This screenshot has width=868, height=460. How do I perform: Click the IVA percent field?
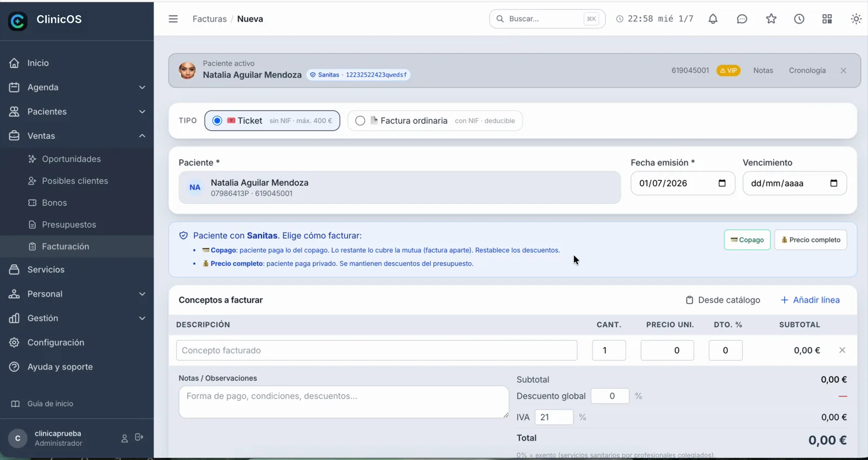554,417
